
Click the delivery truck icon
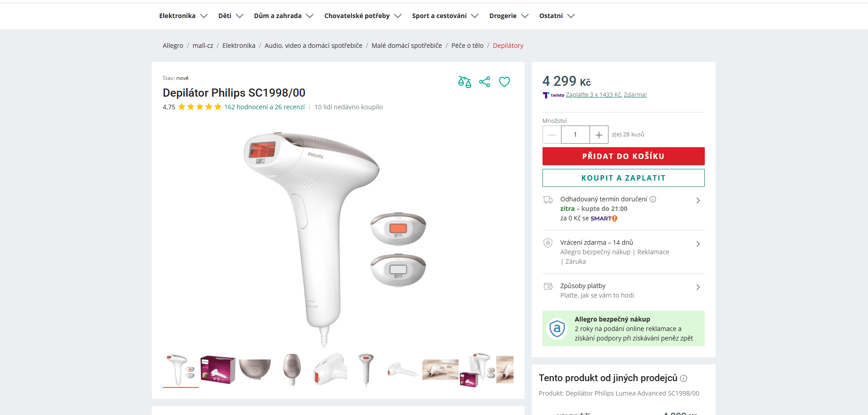click(548, 199)
